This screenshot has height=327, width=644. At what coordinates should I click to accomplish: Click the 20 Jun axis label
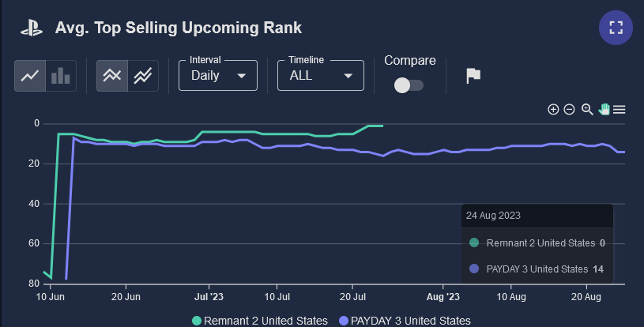point(126,297)
